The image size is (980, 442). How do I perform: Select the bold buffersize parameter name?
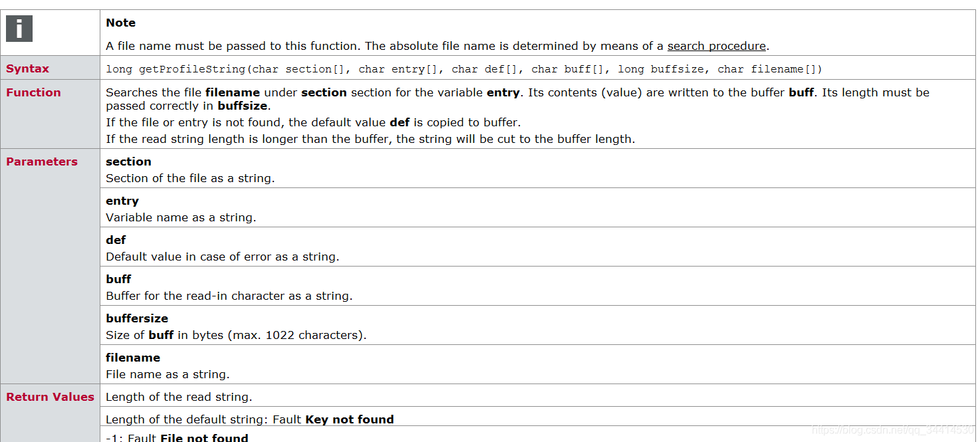[x=137, y=318]
